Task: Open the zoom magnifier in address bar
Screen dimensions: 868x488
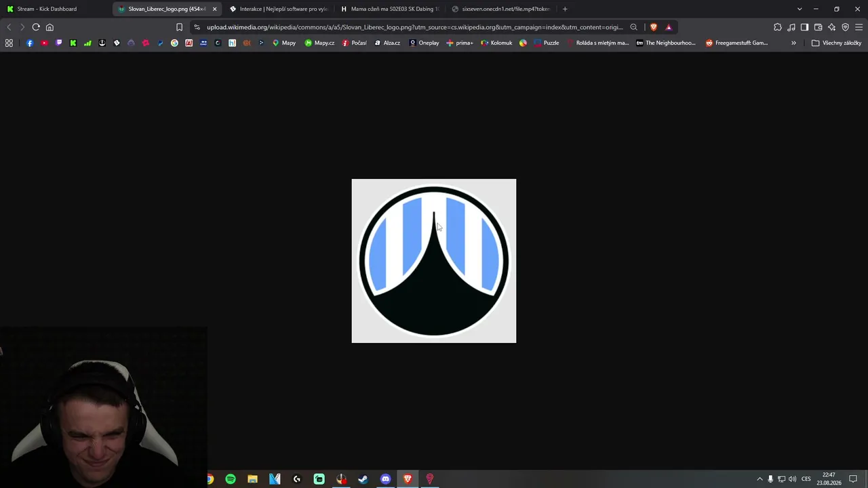Action: 633,27
